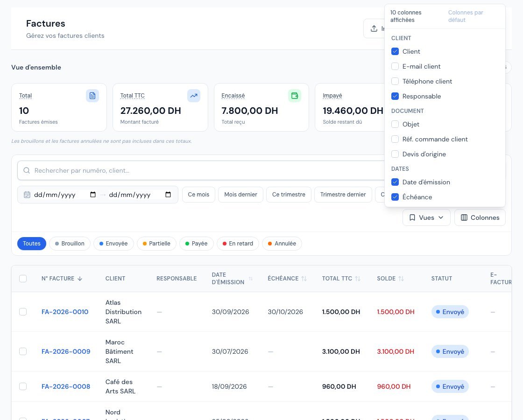Sort by N° Facture arrow icon
Screen dimensions: 523x420
80,279
